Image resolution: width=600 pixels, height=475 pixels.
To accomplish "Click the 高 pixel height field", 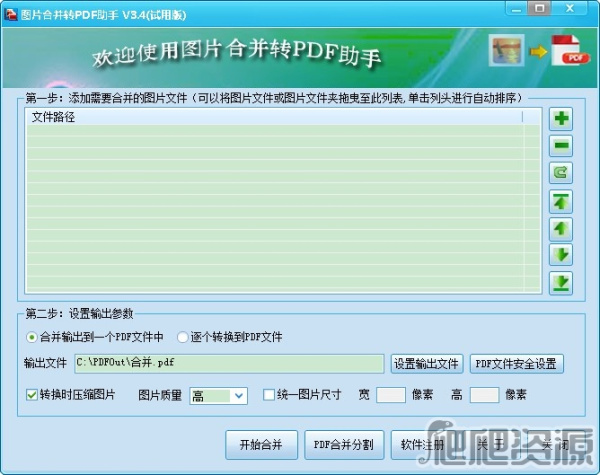I will click(x=484, y=395).
